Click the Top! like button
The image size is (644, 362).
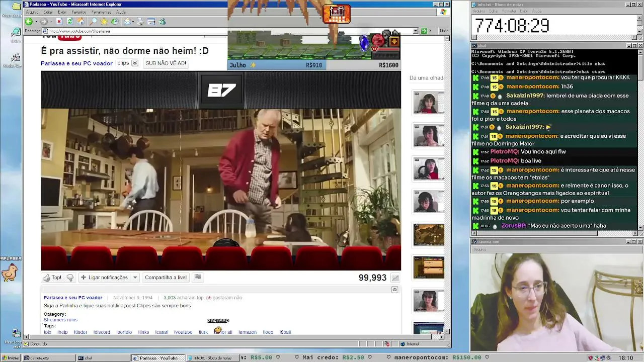coord(52,278)
